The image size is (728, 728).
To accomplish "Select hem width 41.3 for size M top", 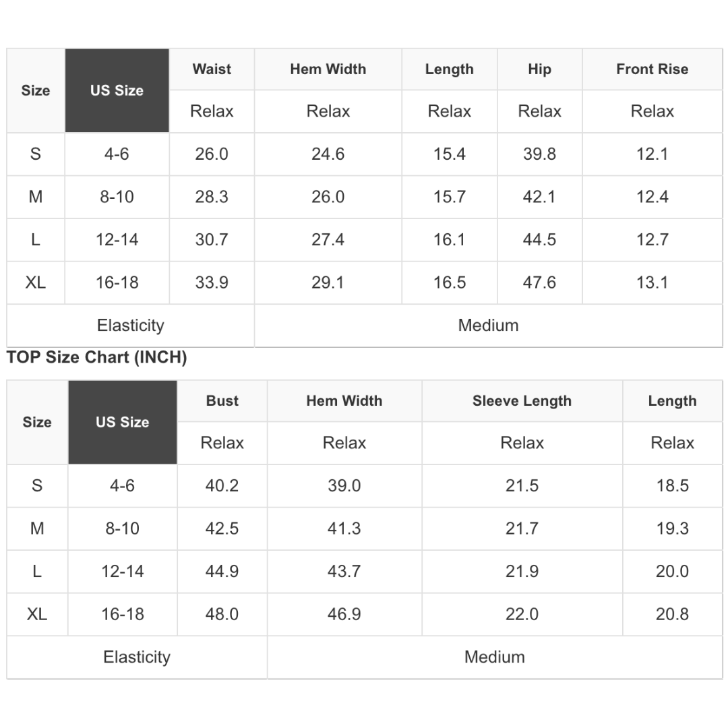I will pos(344,528).
